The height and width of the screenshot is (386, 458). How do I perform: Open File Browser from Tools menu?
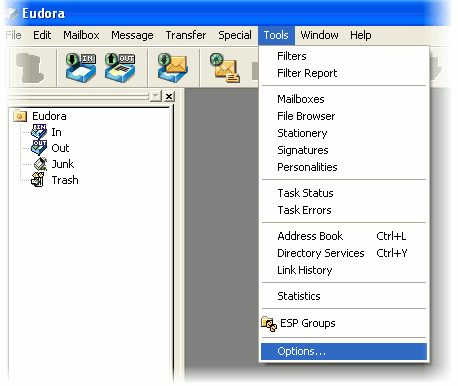click(344, 116)
